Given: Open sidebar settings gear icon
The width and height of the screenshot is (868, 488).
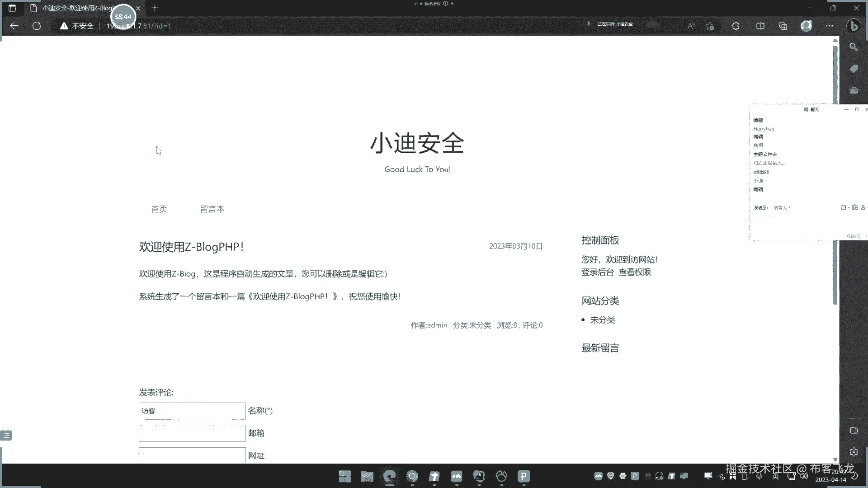Looking at the screenshot, I should (x=854, y=452).
